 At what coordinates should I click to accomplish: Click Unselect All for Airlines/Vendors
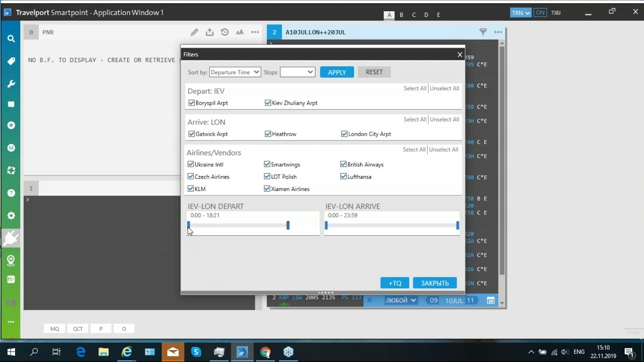click(x=443, y=150)
